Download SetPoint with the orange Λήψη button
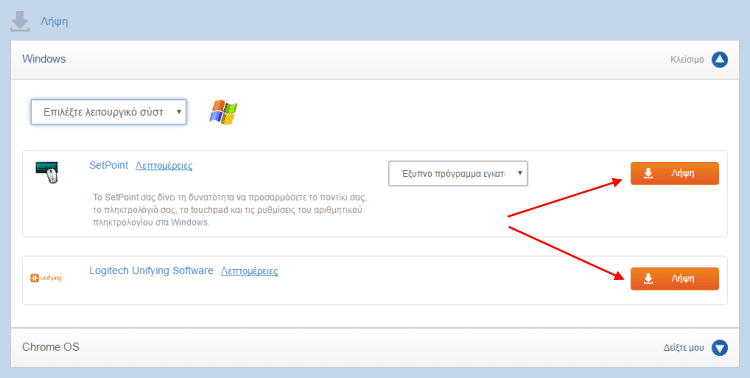Viewport: 750px width, 378px height. 674,173
